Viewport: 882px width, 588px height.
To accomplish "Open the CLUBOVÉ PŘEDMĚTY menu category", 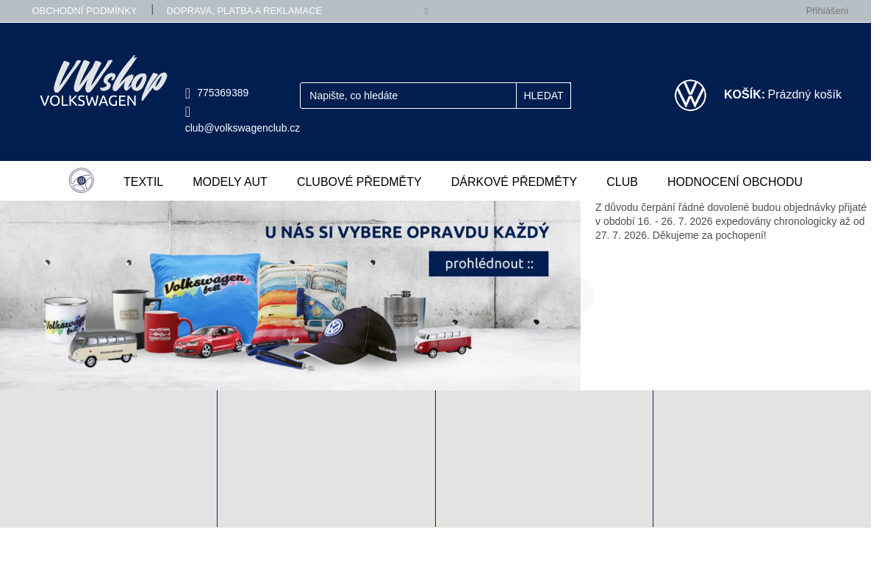I will click(359, 182).
